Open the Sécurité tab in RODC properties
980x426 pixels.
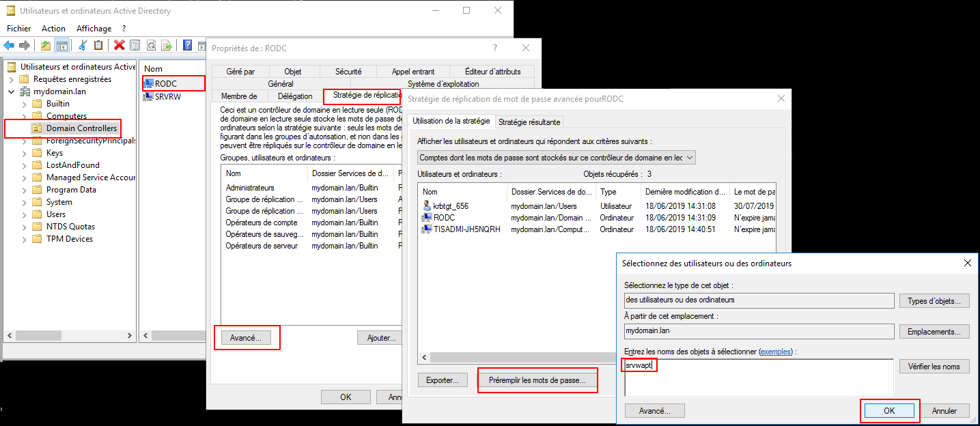tap(348, 71)
